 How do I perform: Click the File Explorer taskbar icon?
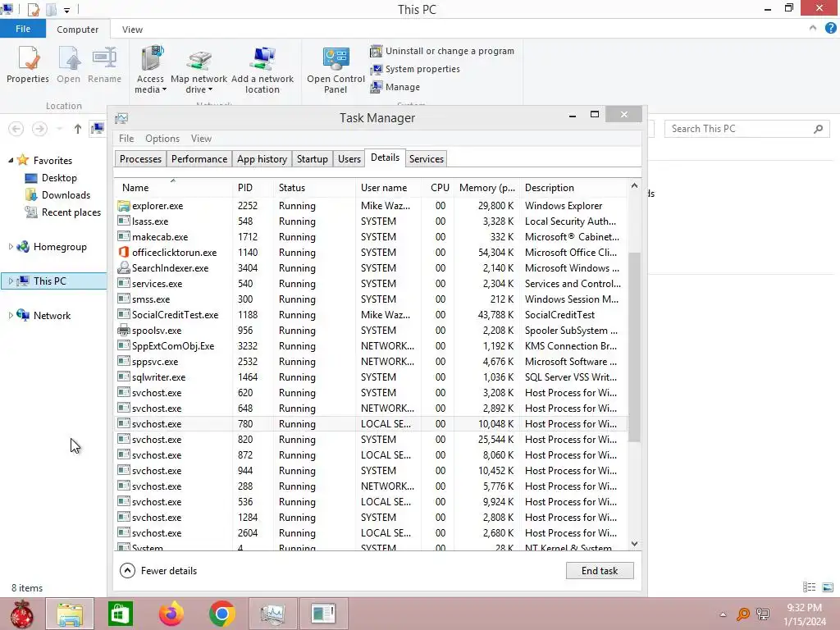pos(70,614)
